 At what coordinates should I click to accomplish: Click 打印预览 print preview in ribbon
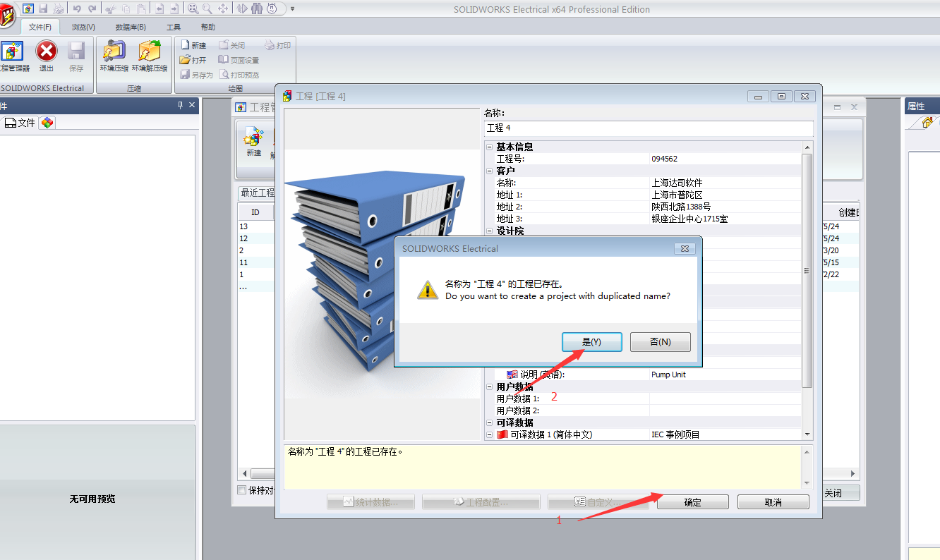(x=240, y=75)
